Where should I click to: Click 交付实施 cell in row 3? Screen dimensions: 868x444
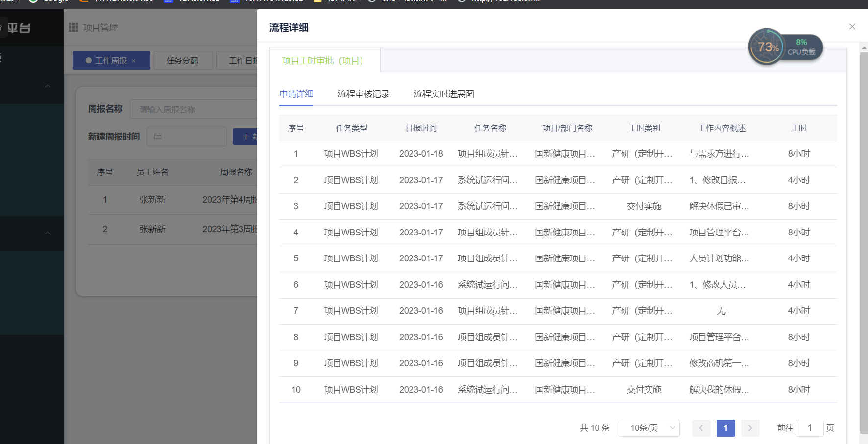point(644,206)
